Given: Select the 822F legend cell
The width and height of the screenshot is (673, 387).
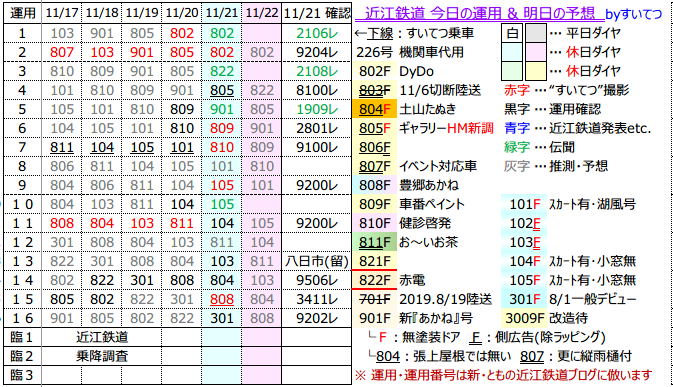Looking at the screenshot, I should point(374,280).
